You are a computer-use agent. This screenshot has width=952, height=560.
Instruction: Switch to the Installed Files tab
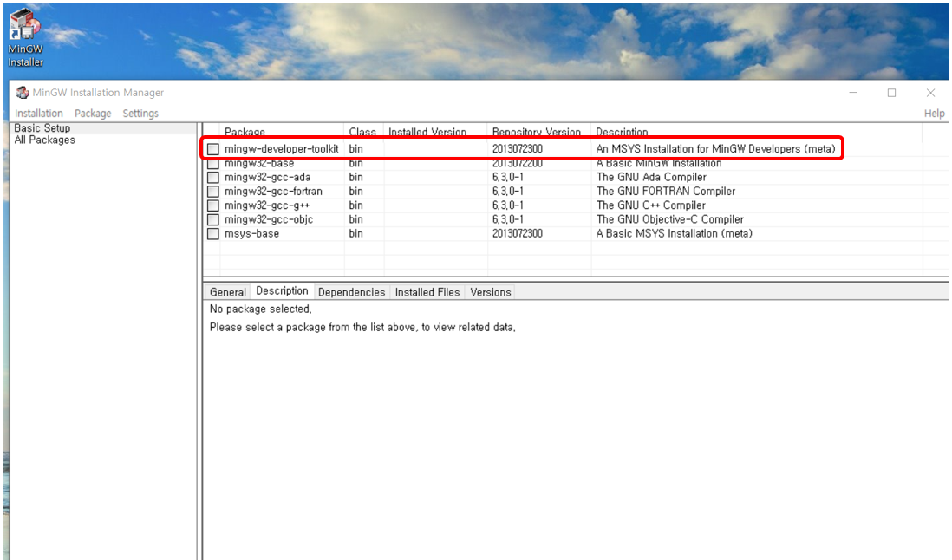[x=427, y=292]
